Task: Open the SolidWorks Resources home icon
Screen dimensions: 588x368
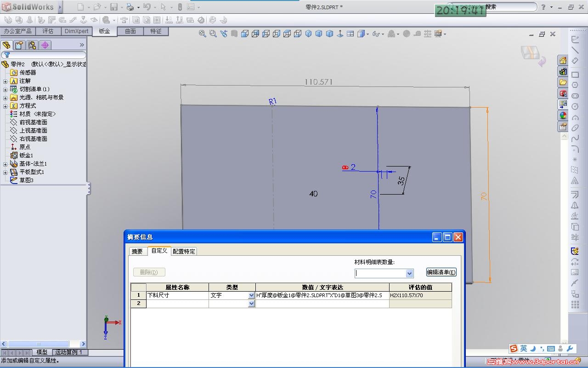Action: coord(563,60)
